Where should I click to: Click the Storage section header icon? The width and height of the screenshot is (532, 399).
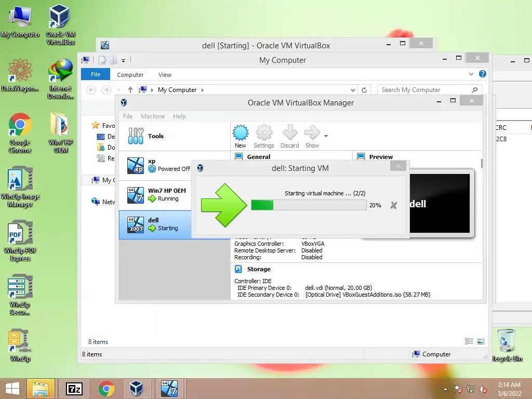(238, 269)
